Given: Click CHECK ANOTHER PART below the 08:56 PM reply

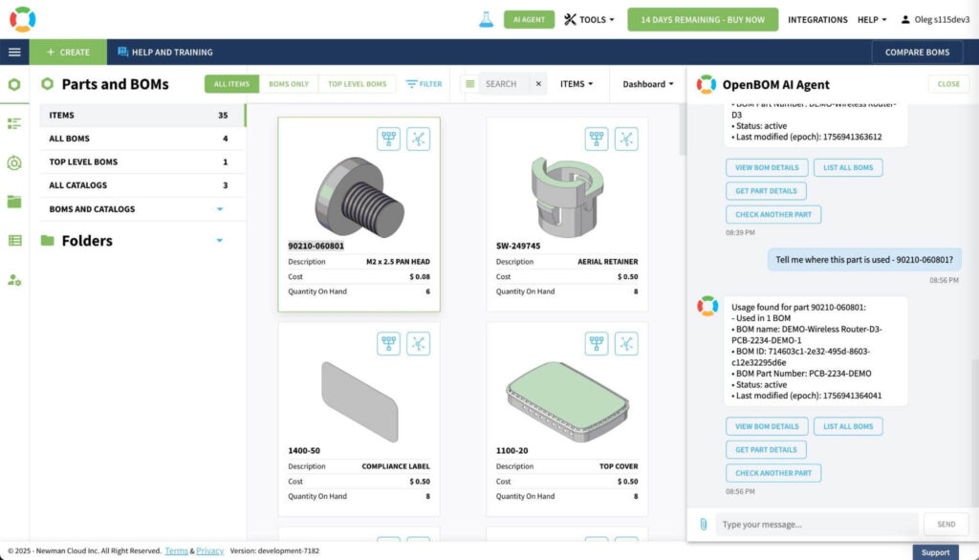Looking at the screenshot, I should 773,473.
